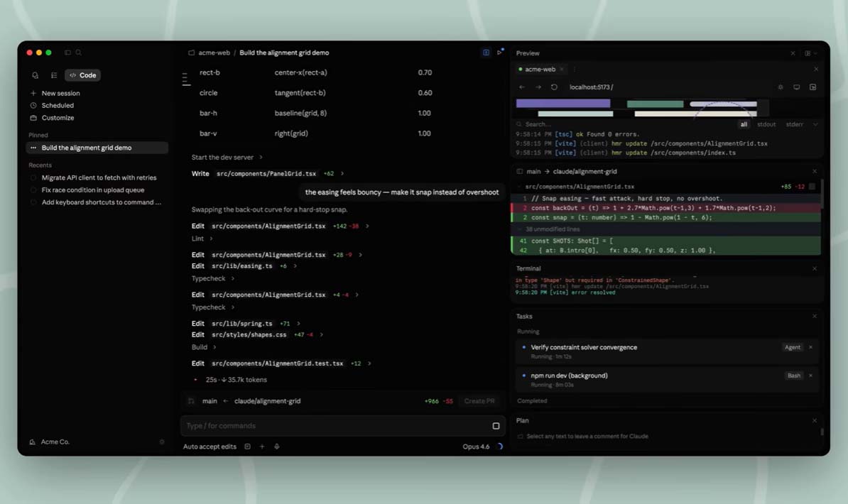This screenshot has width=848, height=504.
Task: Check the viewed box for AlignmentGrid.tsx diff
Action: pos(812,187)
